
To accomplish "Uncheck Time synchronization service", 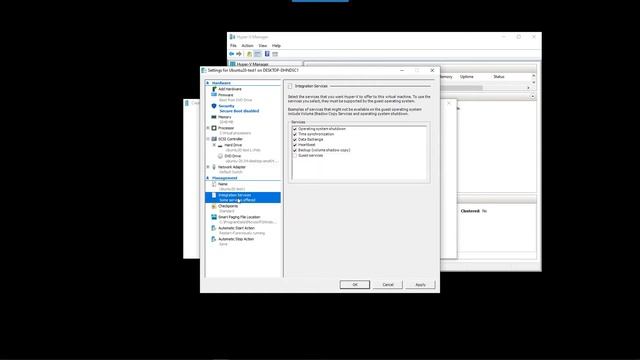I will click(x=295, y=134).
